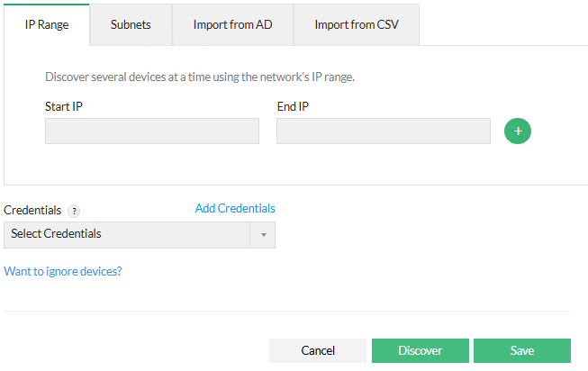
Task: Focus the Start IP input field
Action: 151,131
